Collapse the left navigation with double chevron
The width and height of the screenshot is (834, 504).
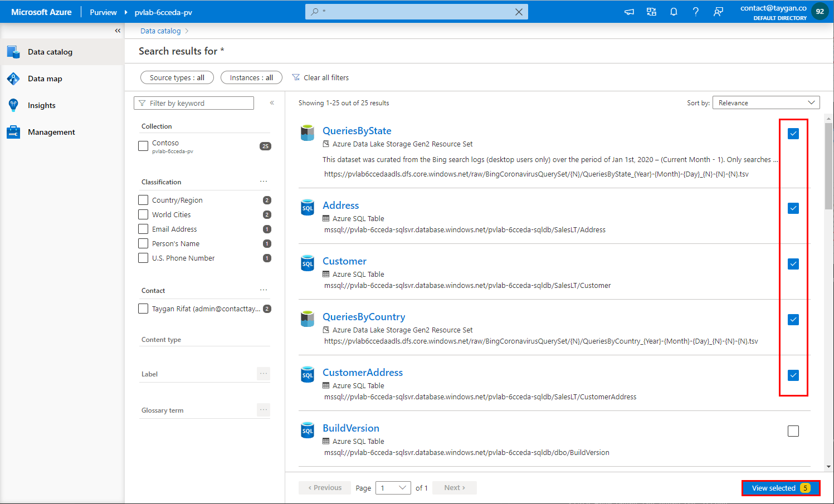point(118,31)
